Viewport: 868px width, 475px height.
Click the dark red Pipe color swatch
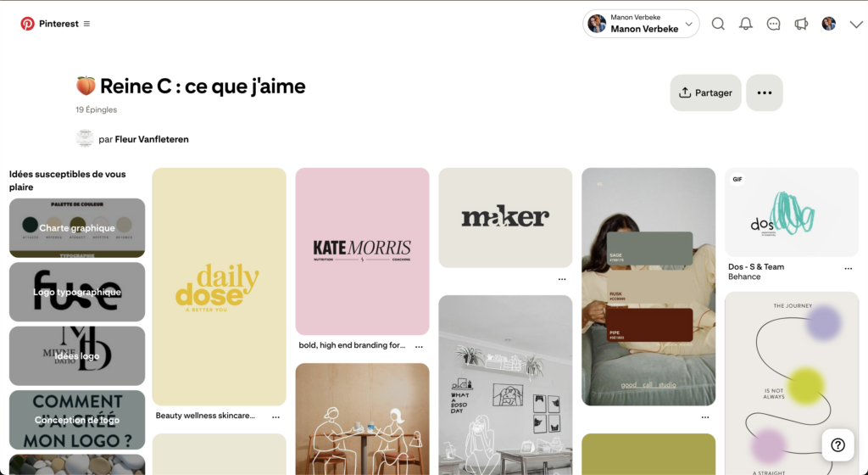pyautogui.click(x=649, y=325)
